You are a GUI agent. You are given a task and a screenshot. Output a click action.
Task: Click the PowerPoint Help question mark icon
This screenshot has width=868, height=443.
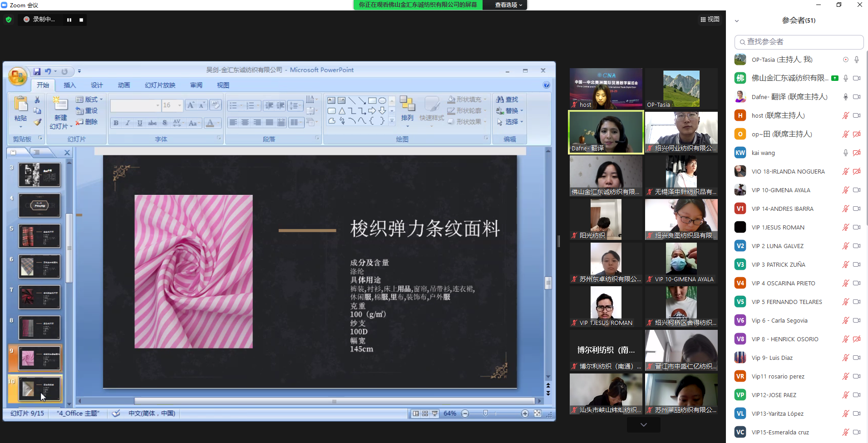coord(547,85)
